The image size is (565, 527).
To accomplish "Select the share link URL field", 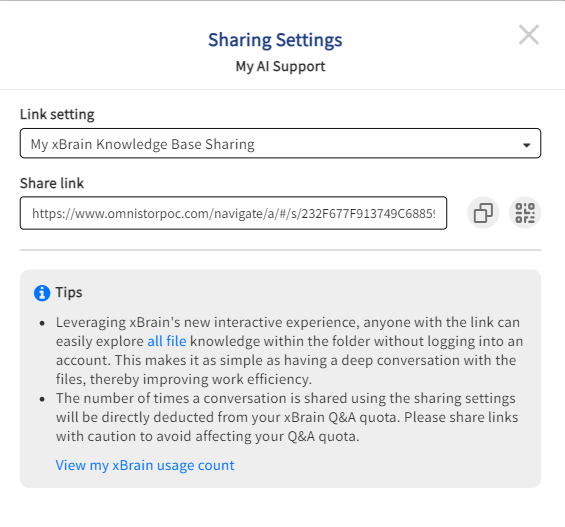I will (233, 213).
